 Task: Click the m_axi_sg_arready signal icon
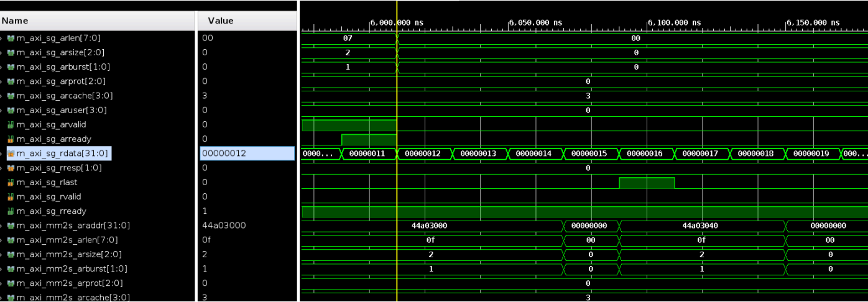coord(10,139)
